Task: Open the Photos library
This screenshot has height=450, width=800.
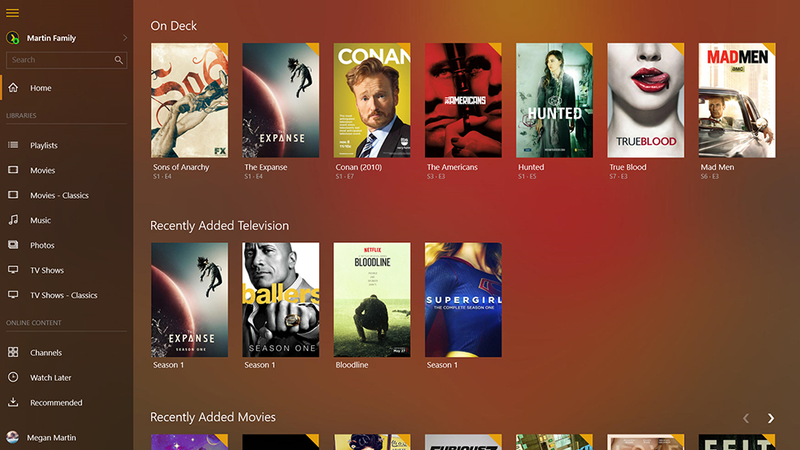Action: pos(42,245)
